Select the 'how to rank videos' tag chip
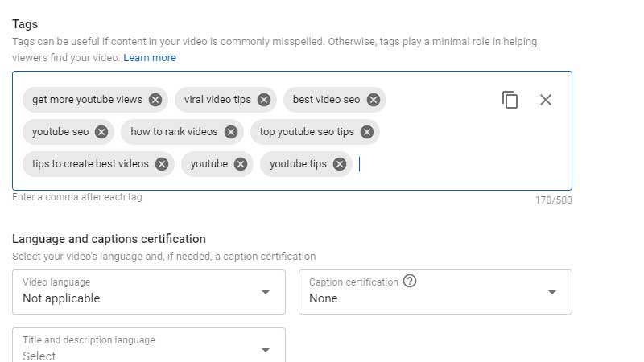Viewport: 644px width, 362px height. [x=174, y=132]
